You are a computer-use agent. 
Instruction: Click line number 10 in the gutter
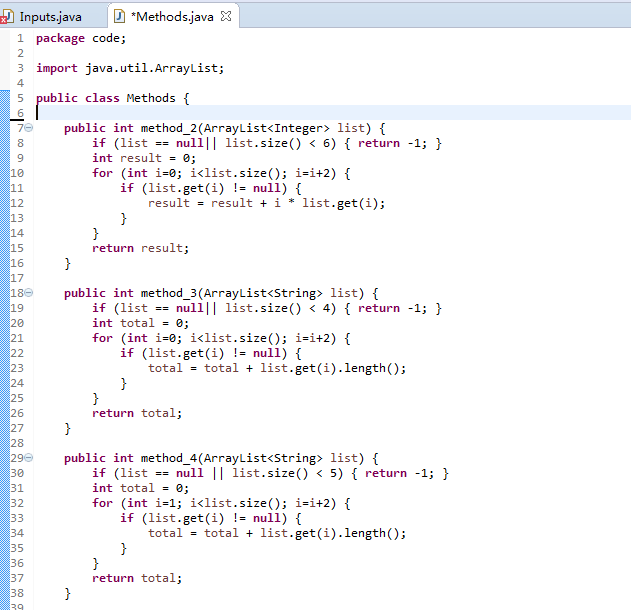17,173
